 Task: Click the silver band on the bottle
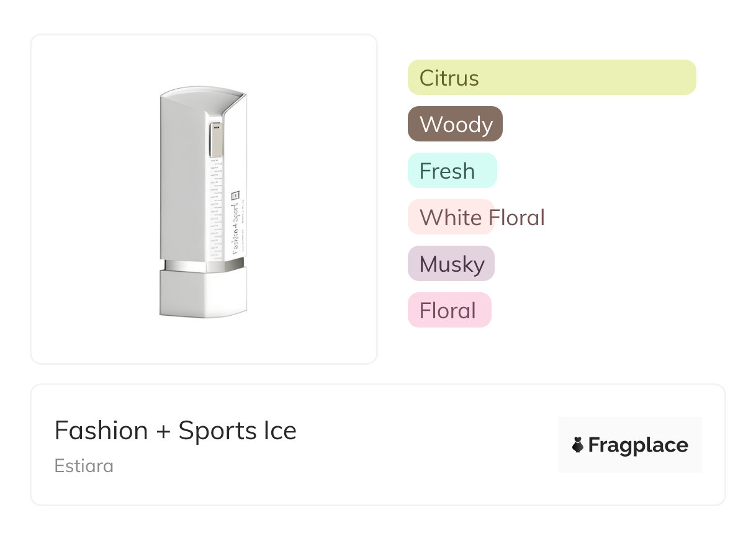pyautogui.click(x=202, y=266)
